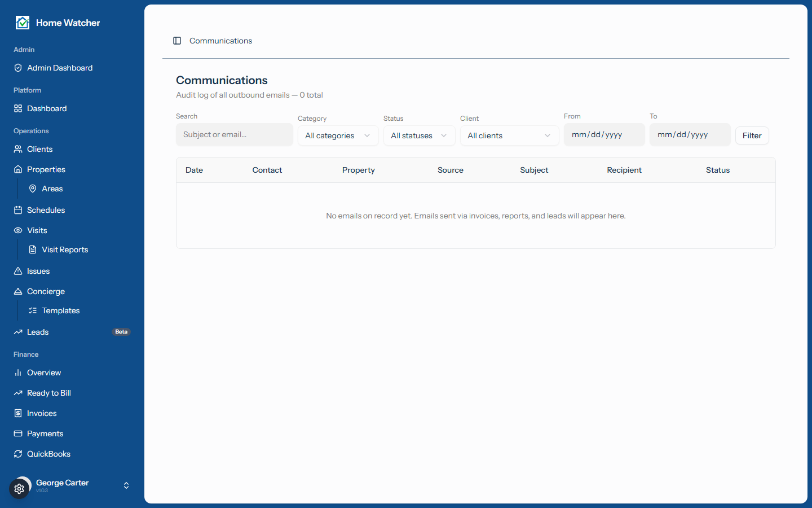Click the Issues warning triangle icon
Image resolution: width=812 pixels, height=508 pixels.
(x=18, y=271)
